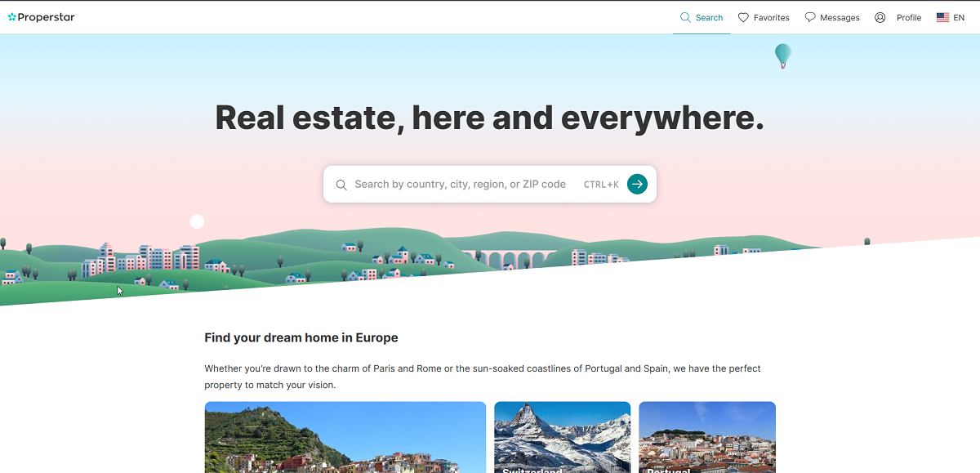Click the Properstar brand name link
The height and width of the screenshot is (473, 980).
[x=46, y=17]
